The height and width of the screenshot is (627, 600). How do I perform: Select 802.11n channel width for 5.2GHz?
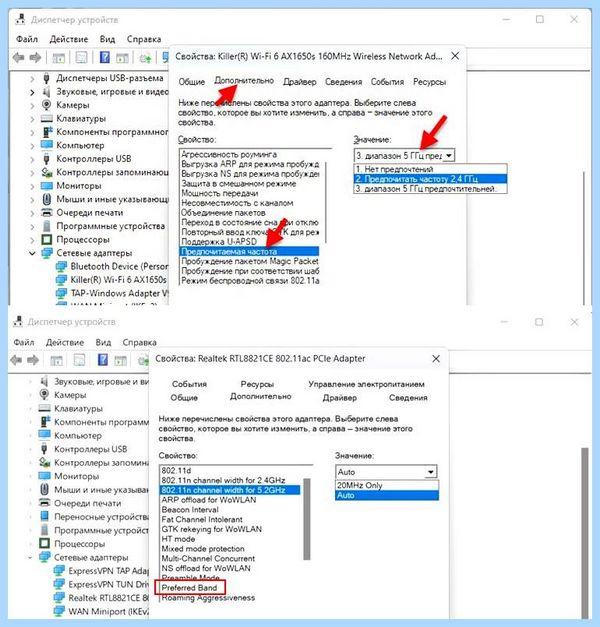click(x=230, y=490)
